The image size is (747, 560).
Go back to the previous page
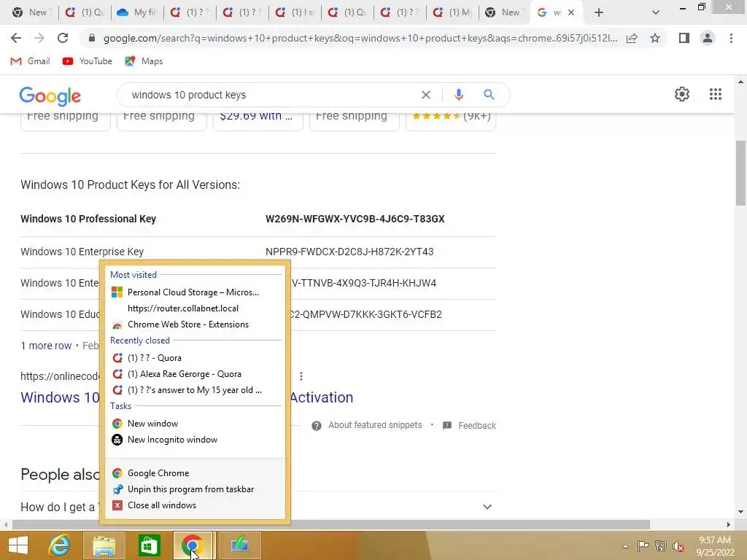pos(16,38)
